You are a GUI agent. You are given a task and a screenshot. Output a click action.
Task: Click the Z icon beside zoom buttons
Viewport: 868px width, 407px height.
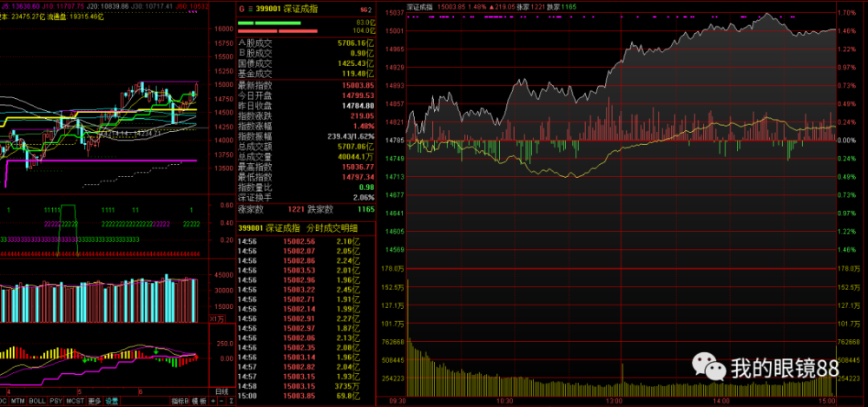232,401
